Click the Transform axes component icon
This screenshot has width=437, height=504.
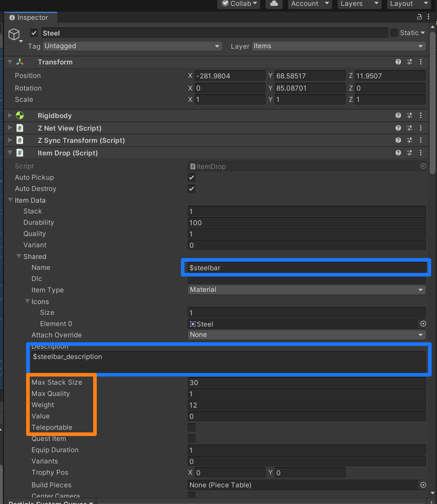point(20,62)
